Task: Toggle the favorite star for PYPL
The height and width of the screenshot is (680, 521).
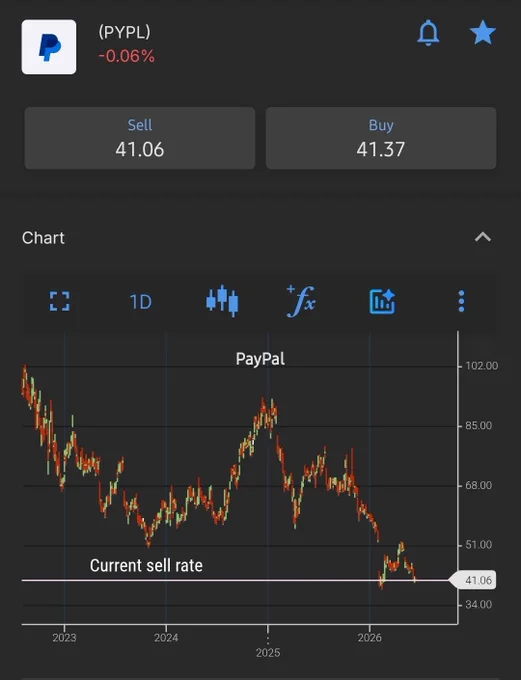Action: click(482, 33)
